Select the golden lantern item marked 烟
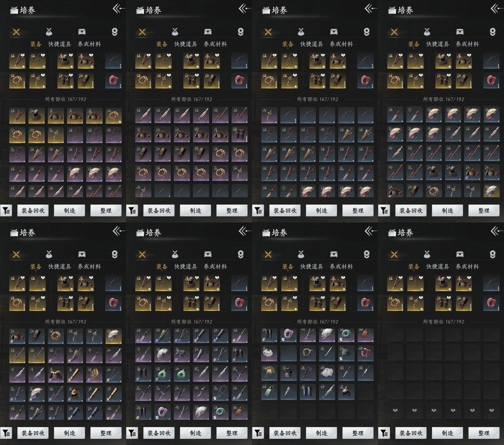 click(x=94, y=374)
